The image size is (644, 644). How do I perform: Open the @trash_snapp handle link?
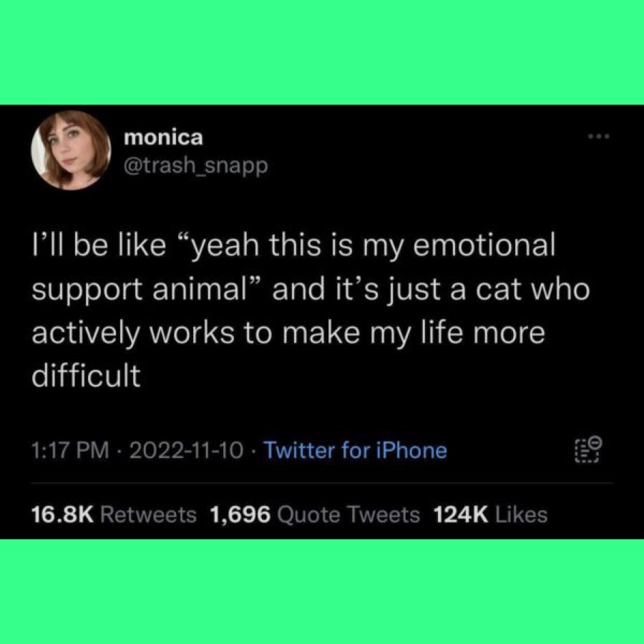point(195,165)
